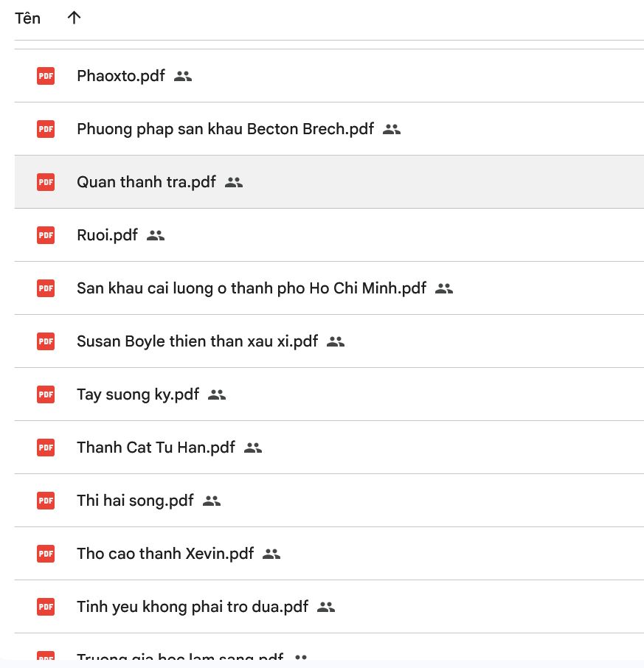Select Phuong phap san khau Becton Brech.pdf
The image size is (644, 668).
coord(225,129)
